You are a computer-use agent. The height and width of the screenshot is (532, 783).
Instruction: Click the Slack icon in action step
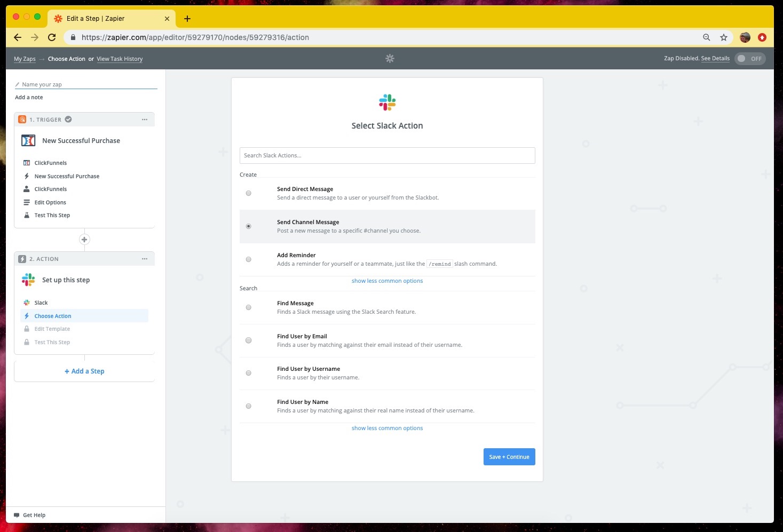coord(28,280)
